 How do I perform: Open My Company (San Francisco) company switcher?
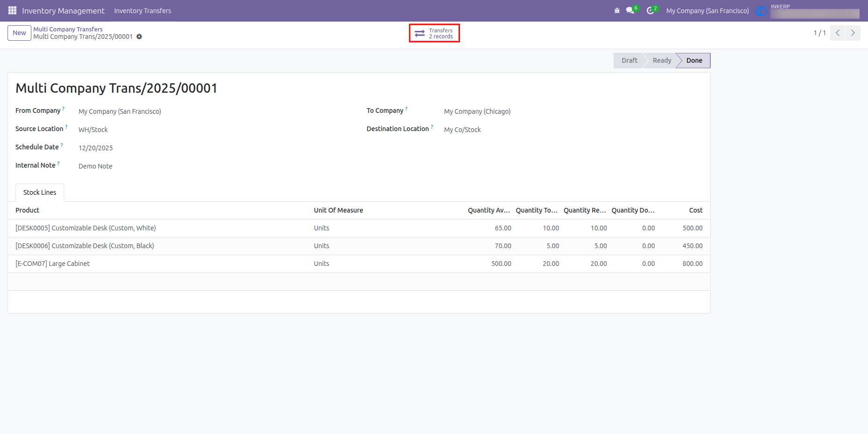click(x=707, y=11)
